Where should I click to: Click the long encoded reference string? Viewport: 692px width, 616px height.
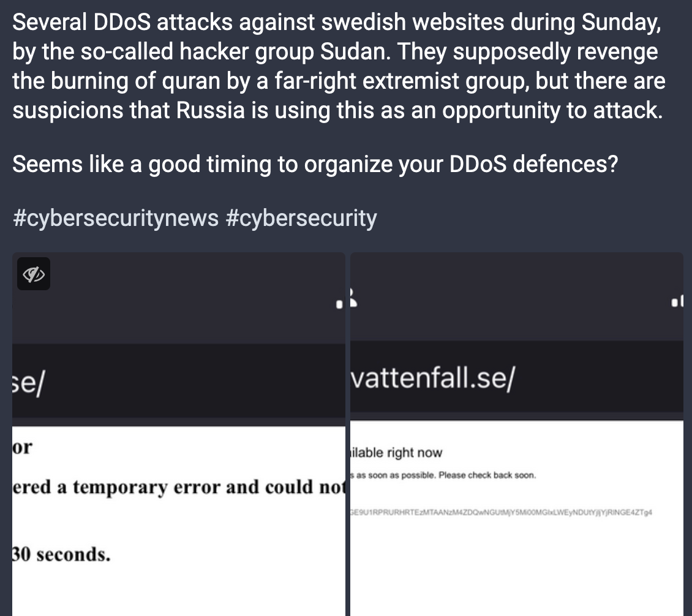pos(502,513)
